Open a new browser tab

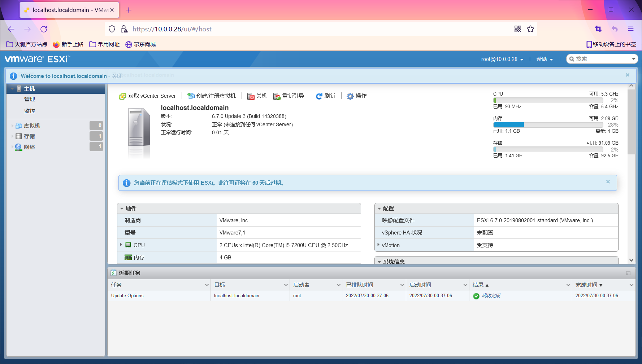129,10
